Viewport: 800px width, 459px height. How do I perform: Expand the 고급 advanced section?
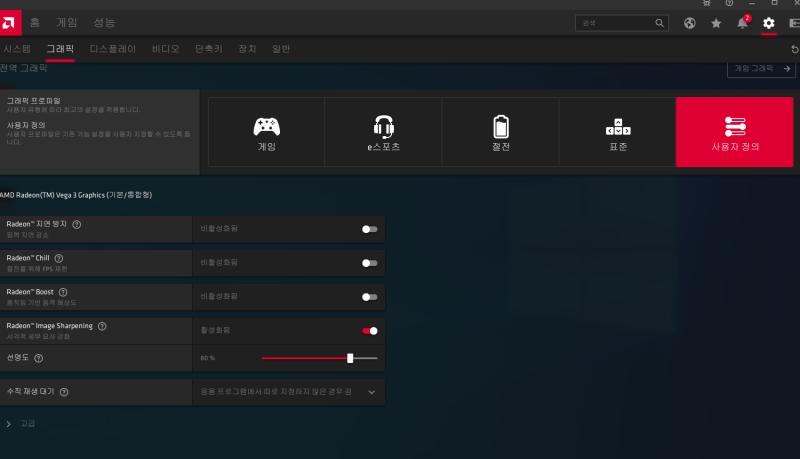point(20,424)
